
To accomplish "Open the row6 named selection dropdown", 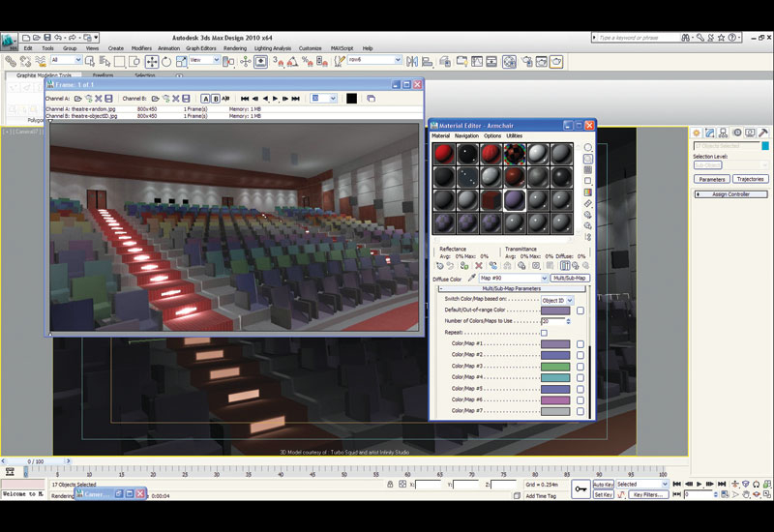I will click(x=374, y=60).
